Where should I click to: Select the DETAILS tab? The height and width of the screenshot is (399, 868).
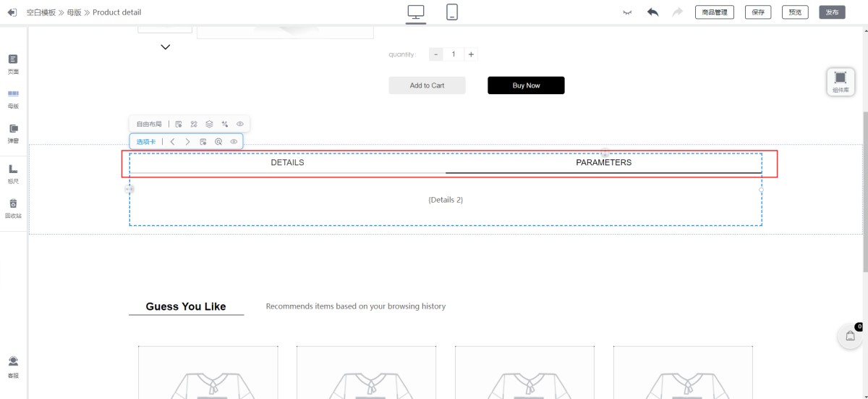(287, 163)
